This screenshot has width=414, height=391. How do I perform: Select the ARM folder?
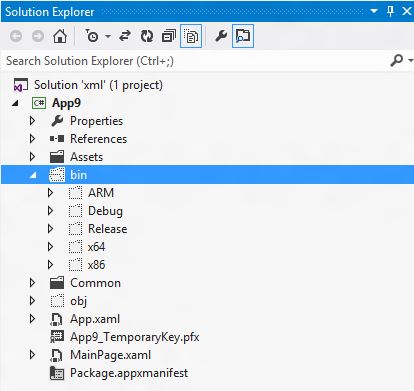point(101,193)
